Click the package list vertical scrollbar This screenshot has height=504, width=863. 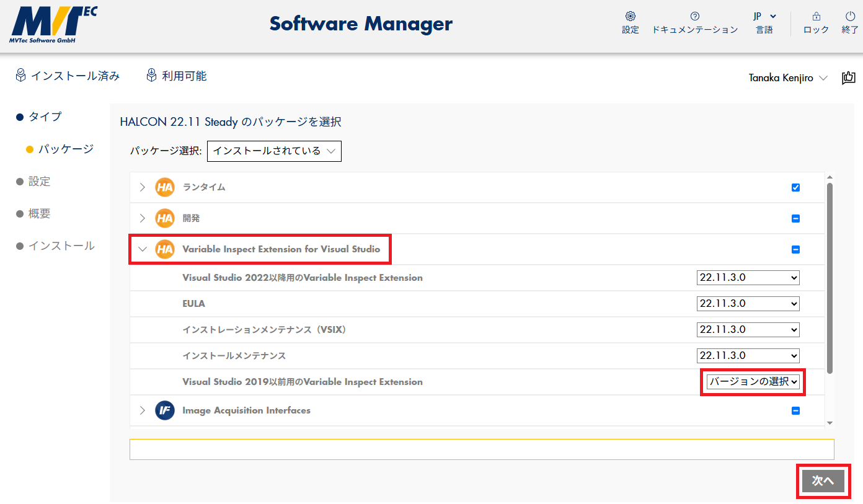[x=830, y=279]
